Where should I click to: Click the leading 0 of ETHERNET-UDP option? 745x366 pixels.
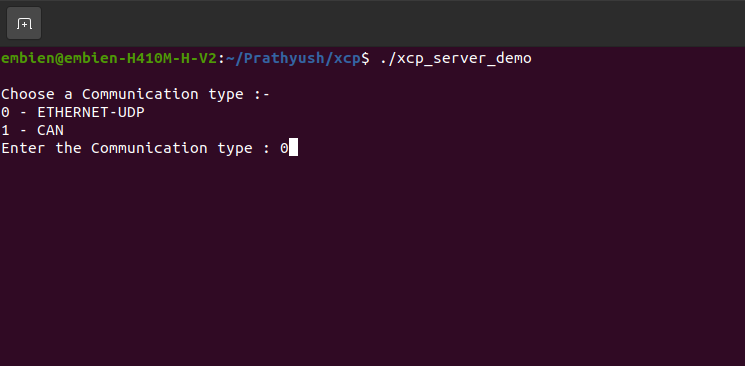(5, 113)
